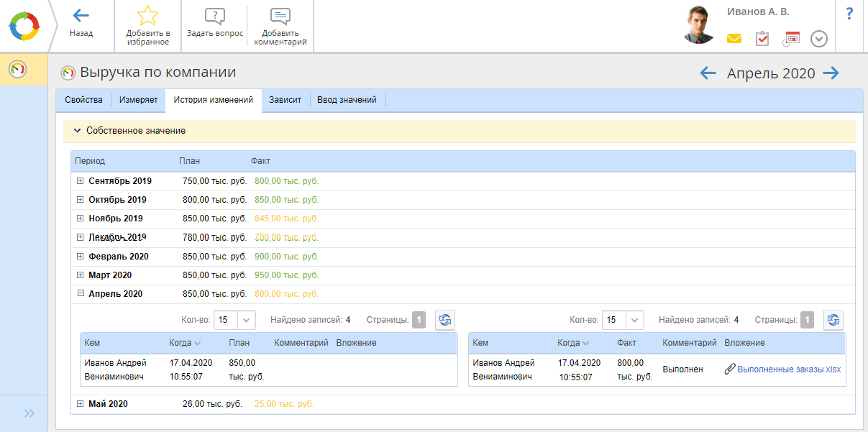
Task: Open the Ask a question icon
Action: click(x=214, y=17)
